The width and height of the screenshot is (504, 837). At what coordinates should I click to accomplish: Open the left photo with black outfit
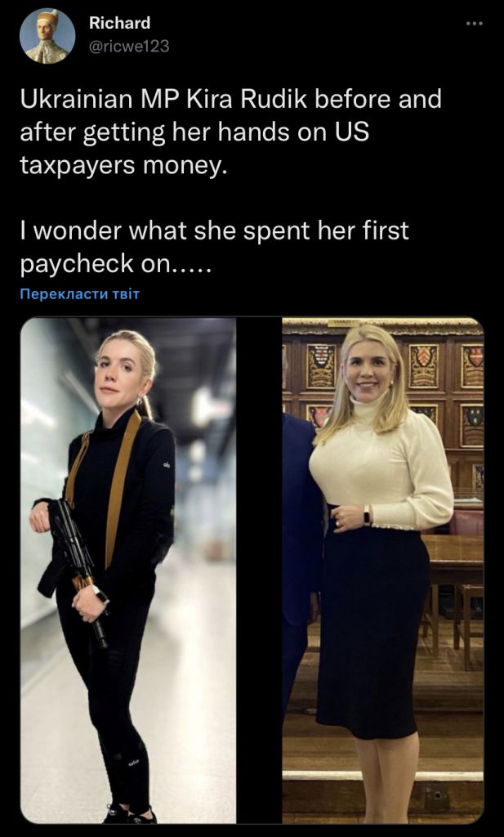(x=128, y=570)
